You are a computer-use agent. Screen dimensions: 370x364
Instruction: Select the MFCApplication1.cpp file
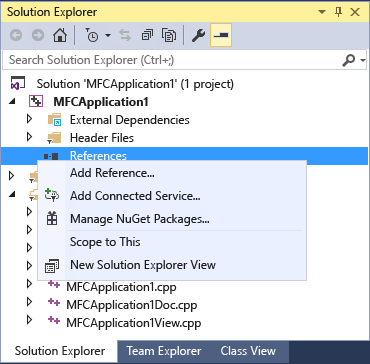pos(121,287)
